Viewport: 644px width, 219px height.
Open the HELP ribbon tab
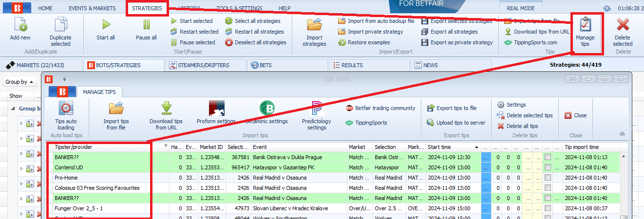(x=284, y=8)
